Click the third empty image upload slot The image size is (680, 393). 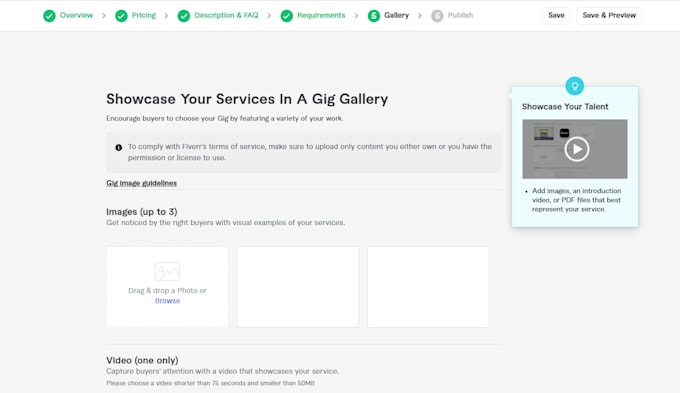[428, 287]
